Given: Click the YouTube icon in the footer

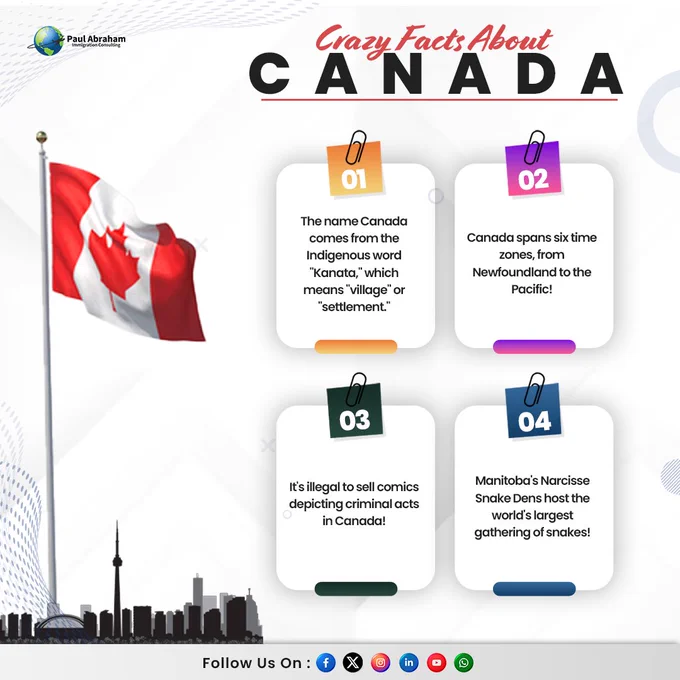Looking at the screenshot, I should click(436, 663).
